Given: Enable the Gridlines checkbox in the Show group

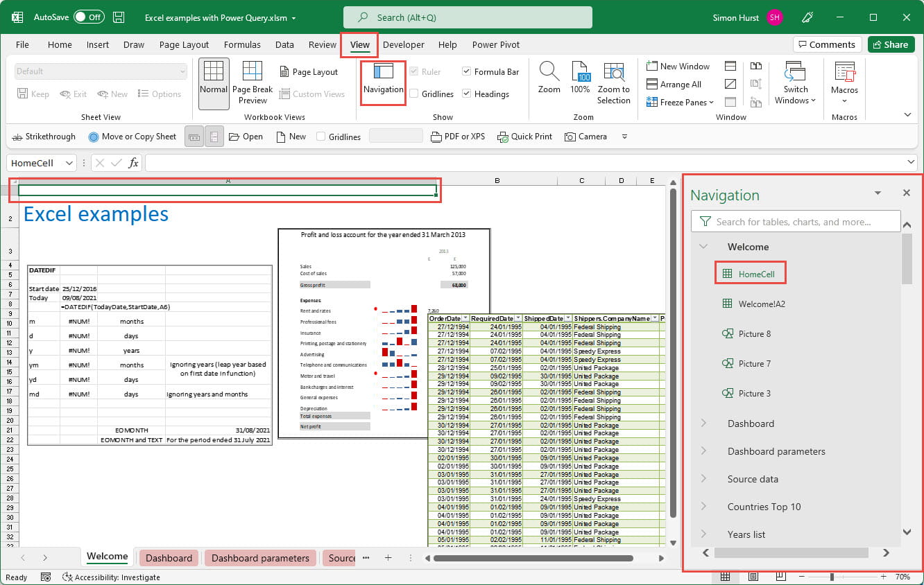Looking at the screenshot, I should (414, 94).
